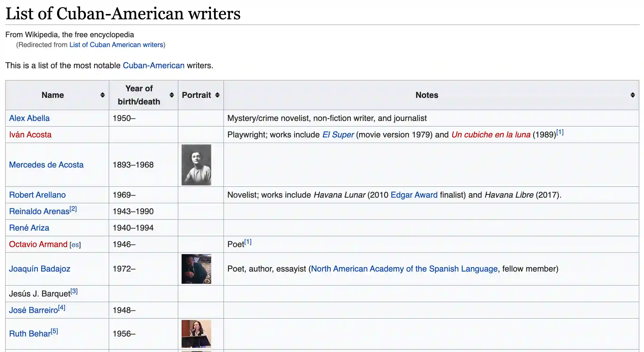This screenshot has width=644, height=352.
Task: Sort by Portrait column arrow icon
Action: [217, 95]
